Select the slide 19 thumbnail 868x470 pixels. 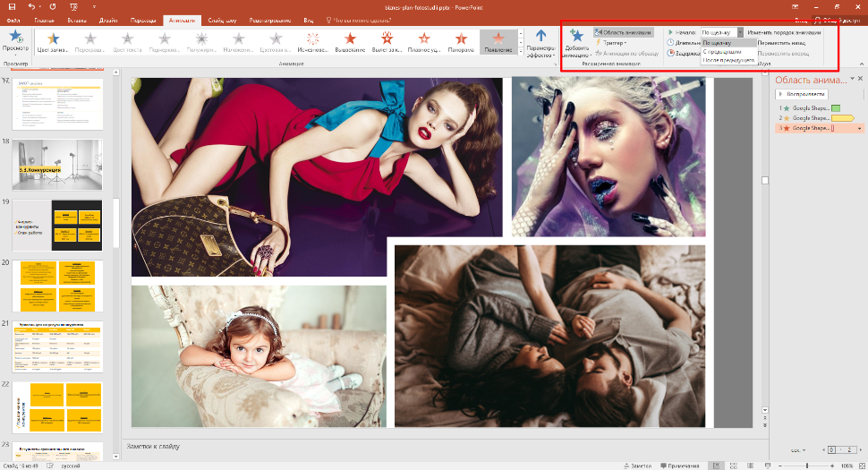[57, 226]
